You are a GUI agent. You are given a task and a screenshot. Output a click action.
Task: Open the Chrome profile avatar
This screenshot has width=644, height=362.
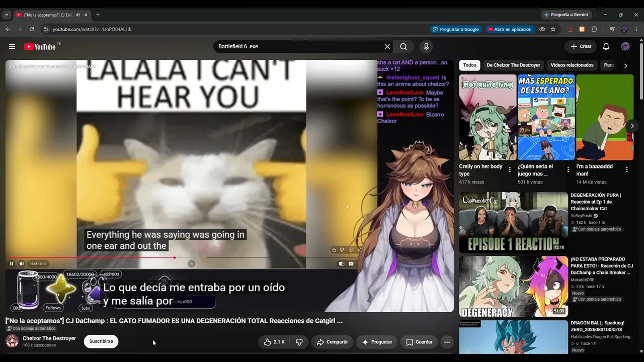[624, 30]
